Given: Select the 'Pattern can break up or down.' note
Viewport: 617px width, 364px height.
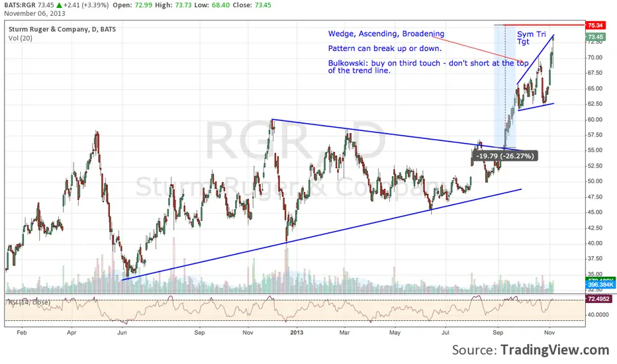Looking at the screenshot, I should (385, 48).
